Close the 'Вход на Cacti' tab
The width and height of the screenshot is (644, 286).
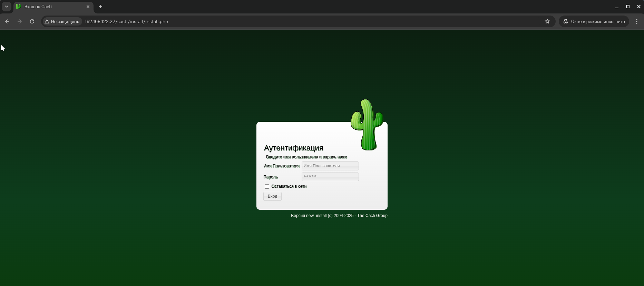point(88,7)
